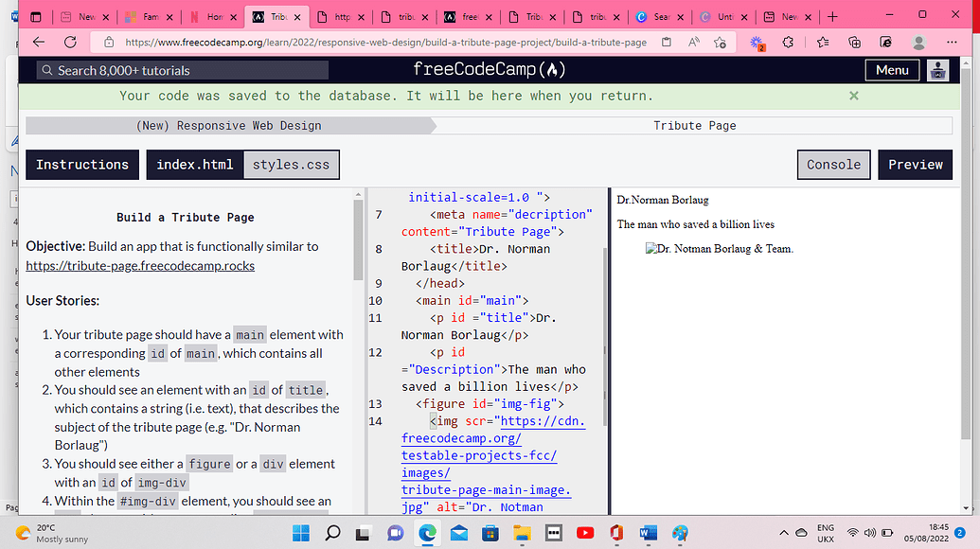This screenshot has width=980, height=549.
Task: Switch to the Instructions tab
Action: point(81,164)
